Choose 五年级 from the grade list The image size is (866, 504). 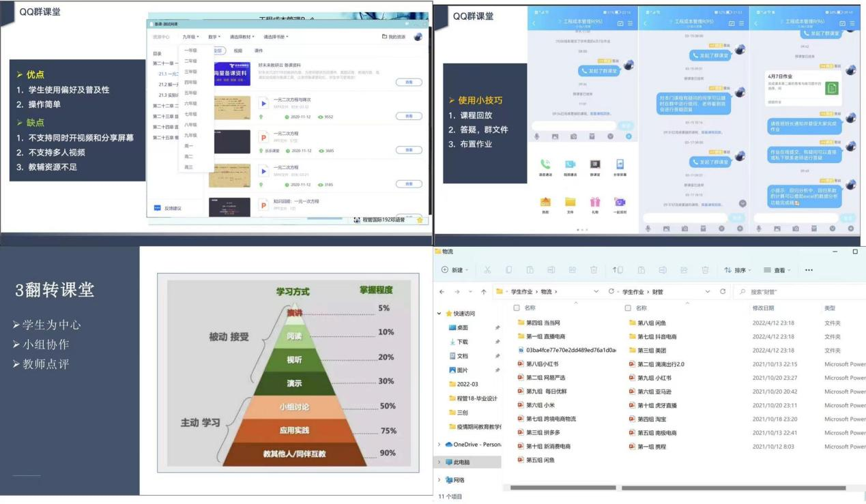190,93
